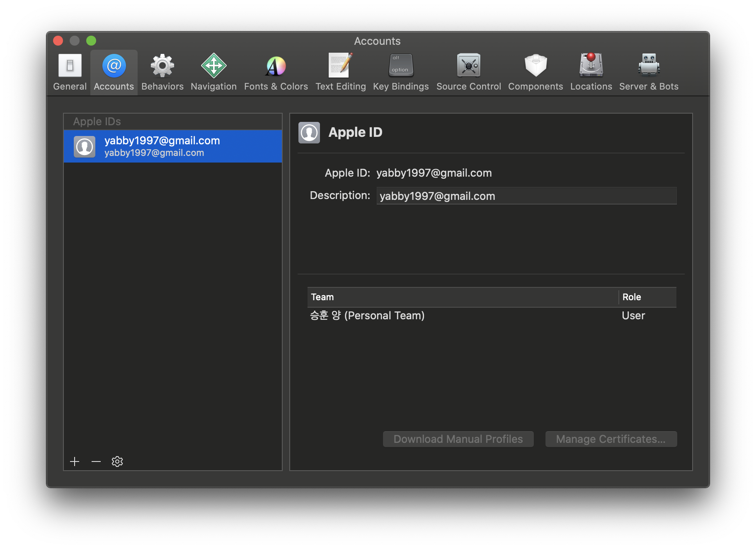Click the Apple ID avatar icon
756x549 pixels.
coord(309,133)
